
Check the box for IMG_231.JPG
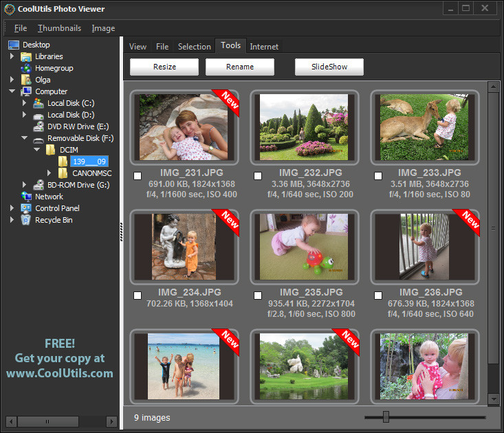(x=138, y=176)
